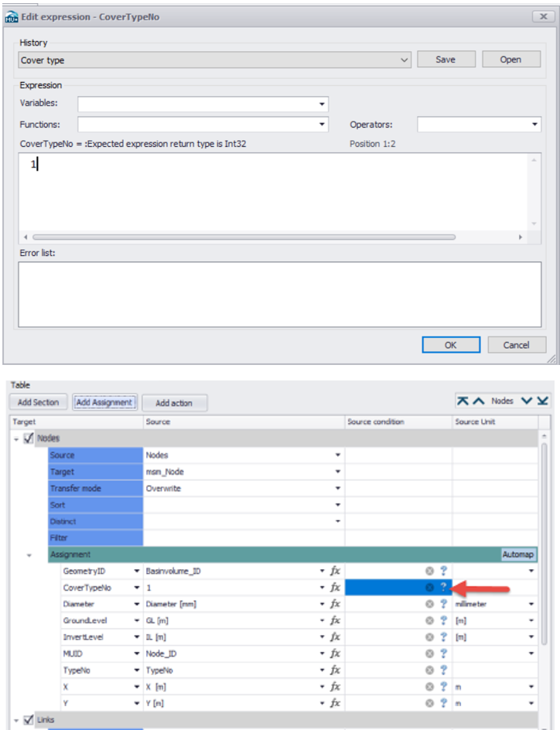Clear source condition in Diameter row
Viewport: 560px width, 730px height.
point(429,604)
